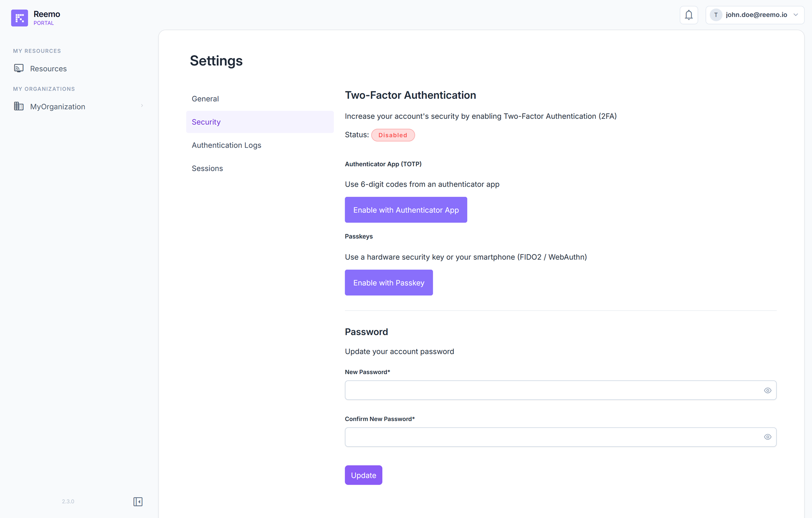Click the Password section heading
Viewport: 812px width, 518px height.
click(366, 332)
